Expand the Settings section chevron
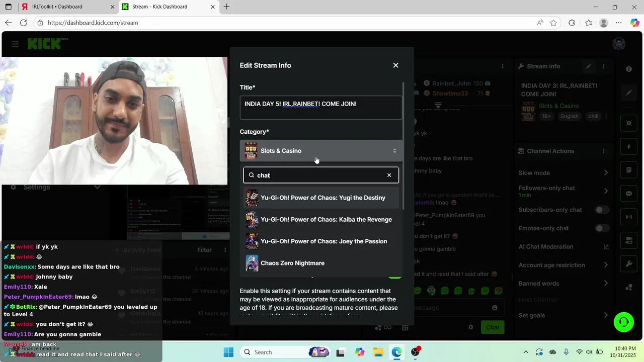Image resolution: width=644 pixels, height=362 pixels. pyautogui.click(x=97, y=187)
